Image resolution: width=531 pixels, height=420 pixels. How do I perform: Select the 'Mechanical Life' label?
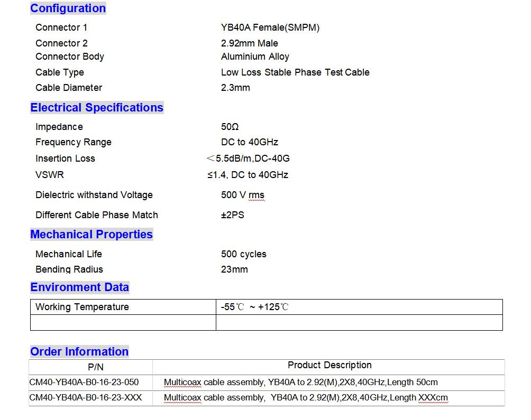(x=69, y=254)
